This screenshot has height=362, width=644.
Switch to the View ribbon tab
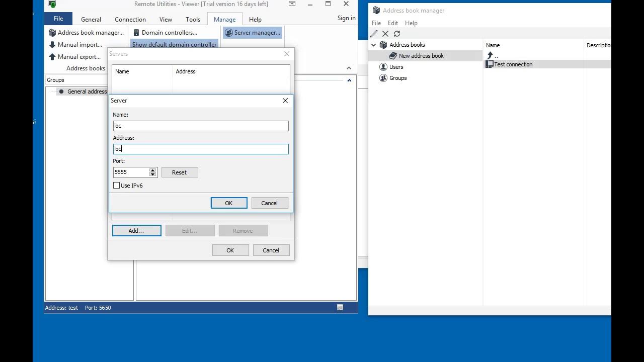point(166,20)
